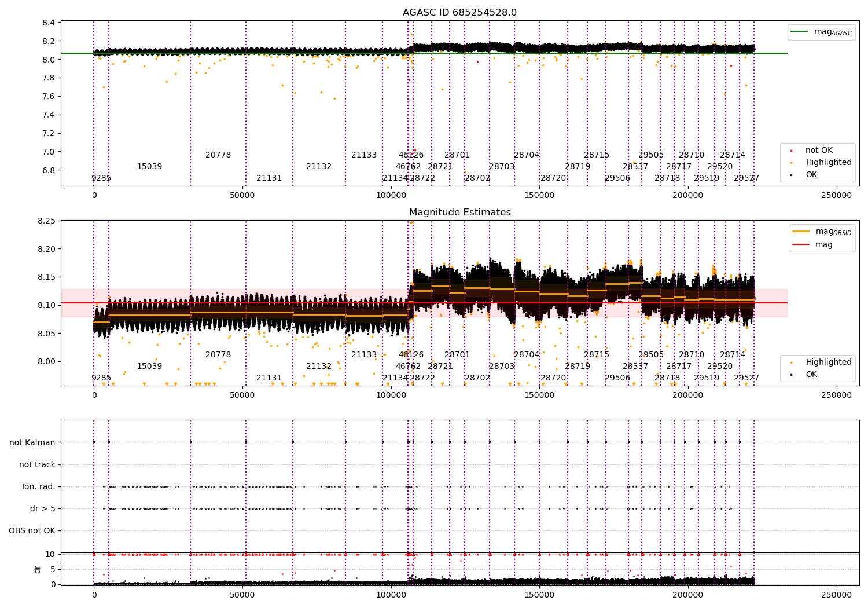Viewport: 868px width, 608px height.
Task: Click the '8.05' y-axis tick label
Action: 47,334
